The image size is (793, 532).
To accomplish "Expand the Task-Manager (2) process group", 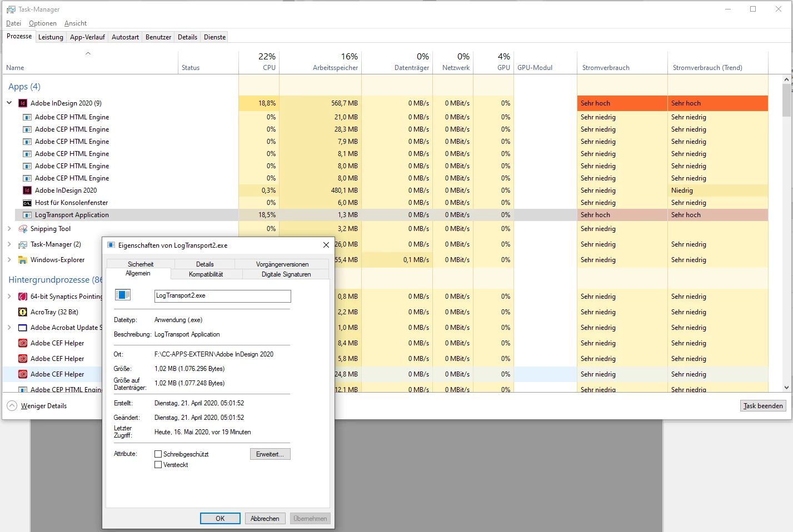I will point(9,244).
